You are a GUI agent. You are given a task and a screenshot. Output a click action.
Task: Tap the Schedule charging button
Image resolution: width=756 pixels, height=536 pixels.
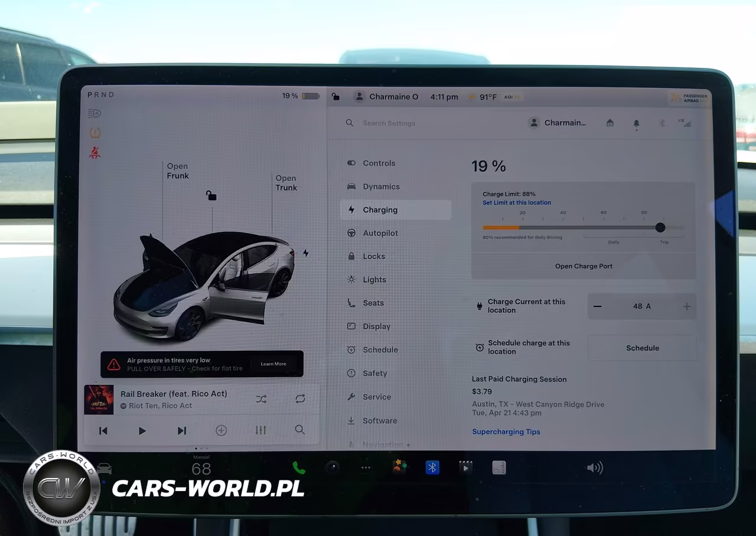[x=643, y=348]
